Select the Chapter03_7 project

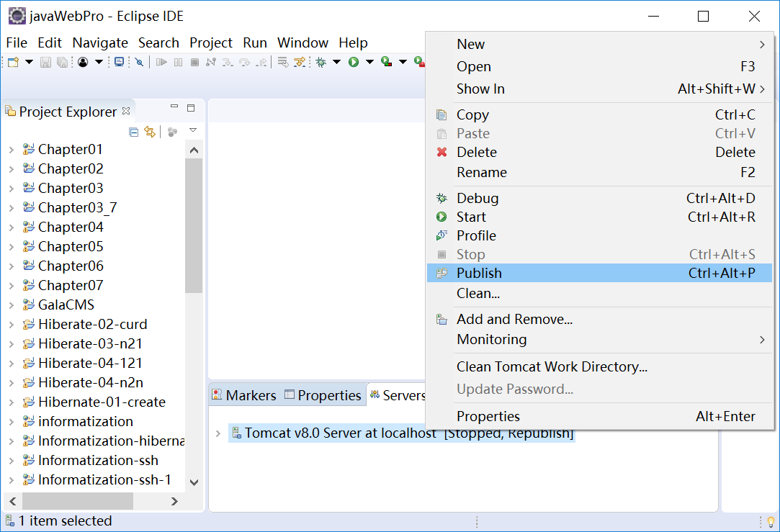[78, 208]
